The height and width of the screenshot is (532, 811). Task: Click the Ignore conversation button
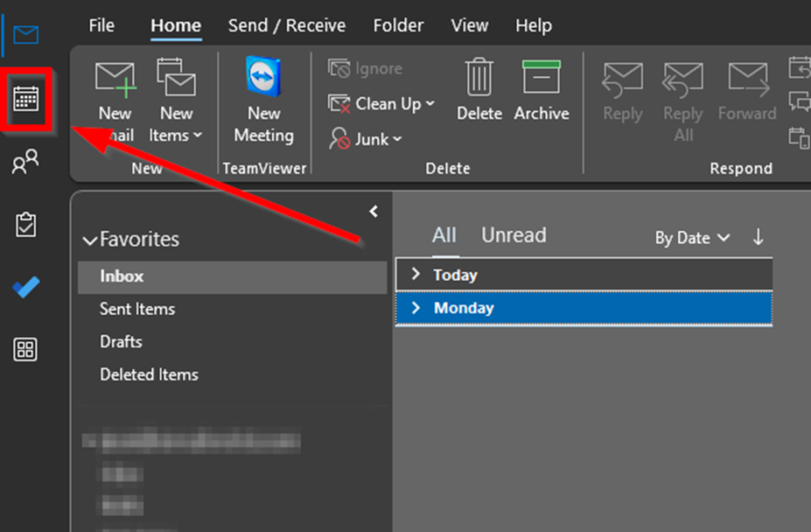click(365, 68)
